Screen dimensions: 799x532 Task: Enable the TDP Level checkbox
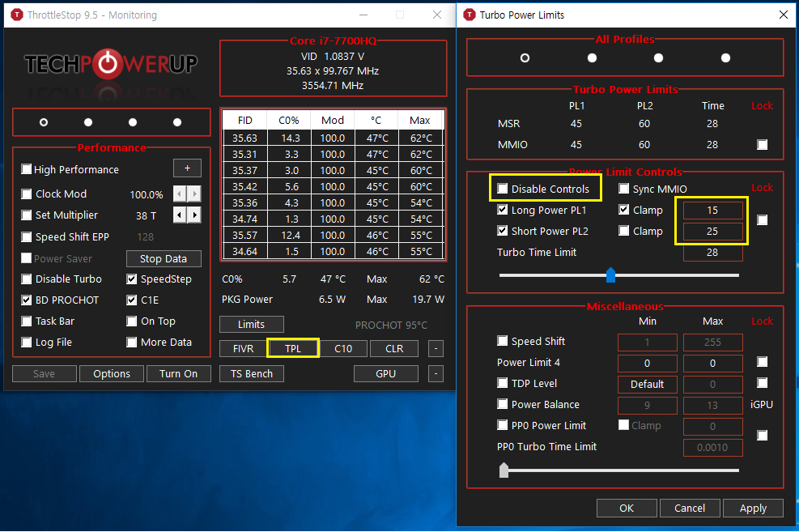point(503,383)
